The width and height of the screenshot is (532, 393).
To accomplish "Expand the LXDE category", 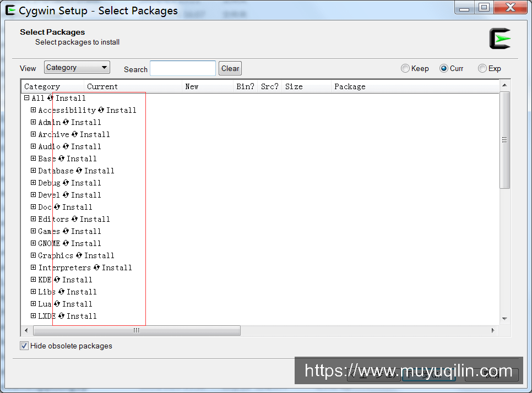I will (x=33, y=316).
